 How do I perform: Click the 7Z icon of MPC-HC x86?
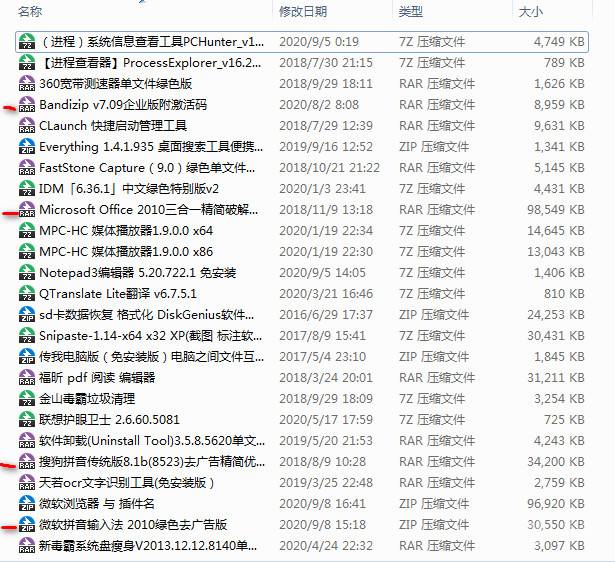pos(27,252)
